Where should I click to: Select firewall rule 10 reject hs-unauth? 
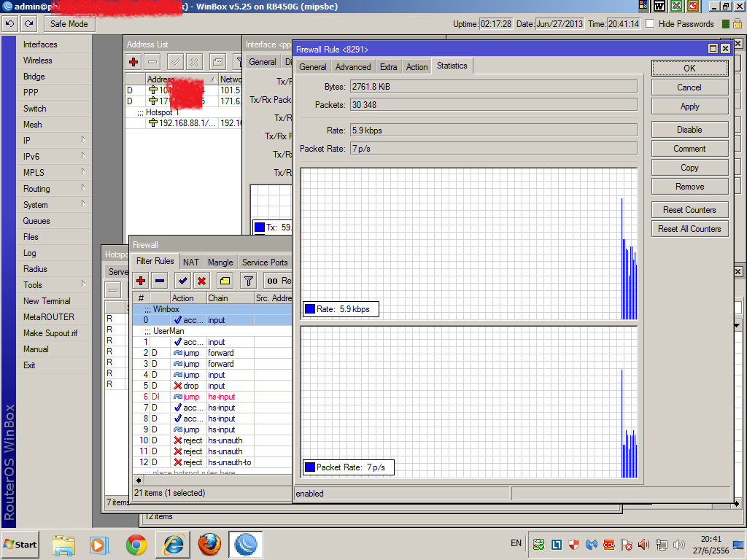pyautogui.click(x=212, y=440)
